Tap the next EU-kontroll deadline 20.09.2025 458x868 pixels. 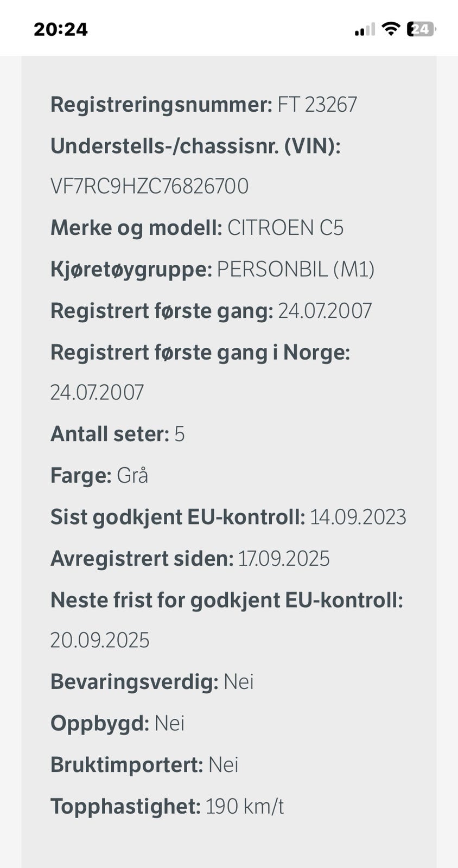100,641
